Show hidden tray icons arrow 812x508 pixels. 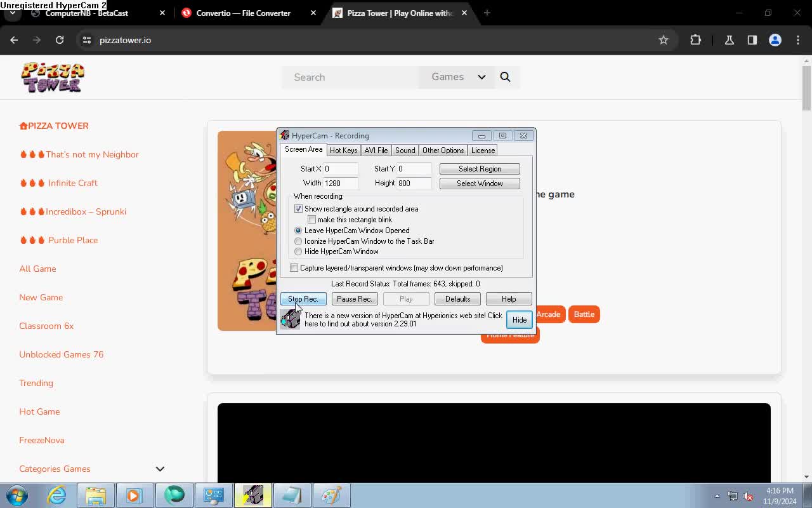[717, 496]
